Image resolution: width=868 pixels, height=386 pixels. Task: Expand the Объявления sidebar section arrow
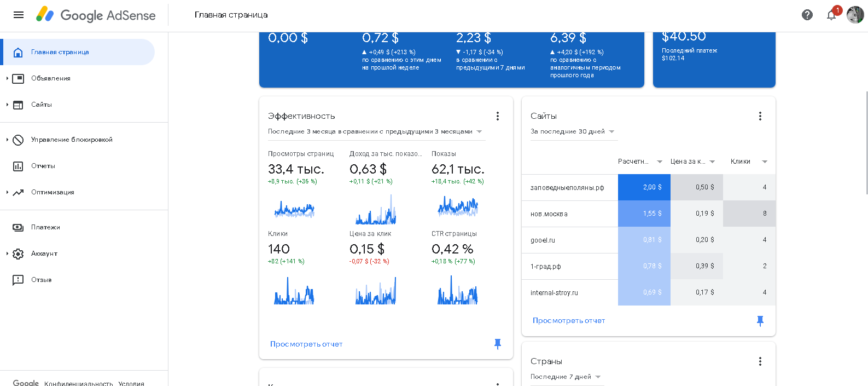(x=7, y=78)
